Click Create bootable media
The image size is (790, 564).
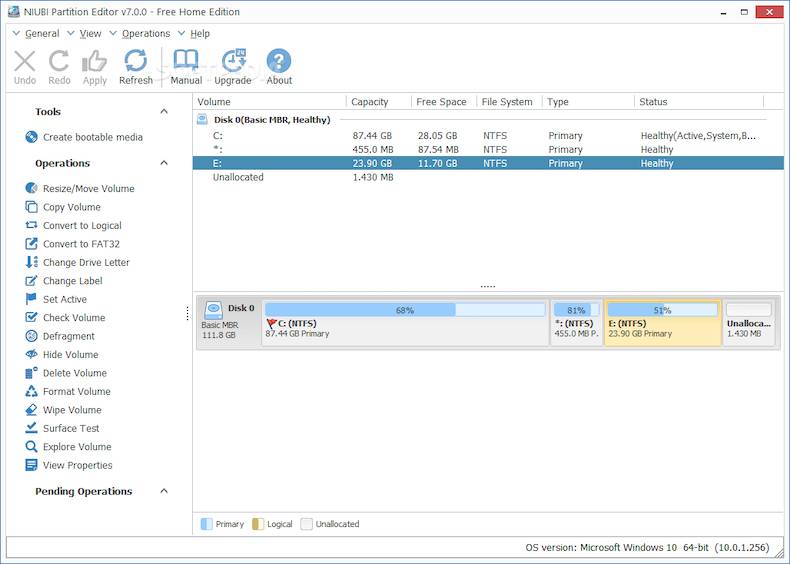(x=92, y=137)
